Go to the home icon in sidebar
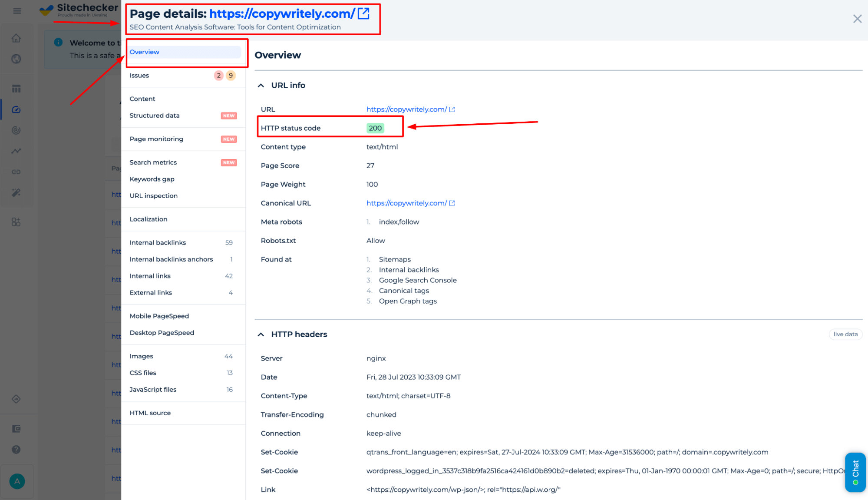 pos(16,38)
